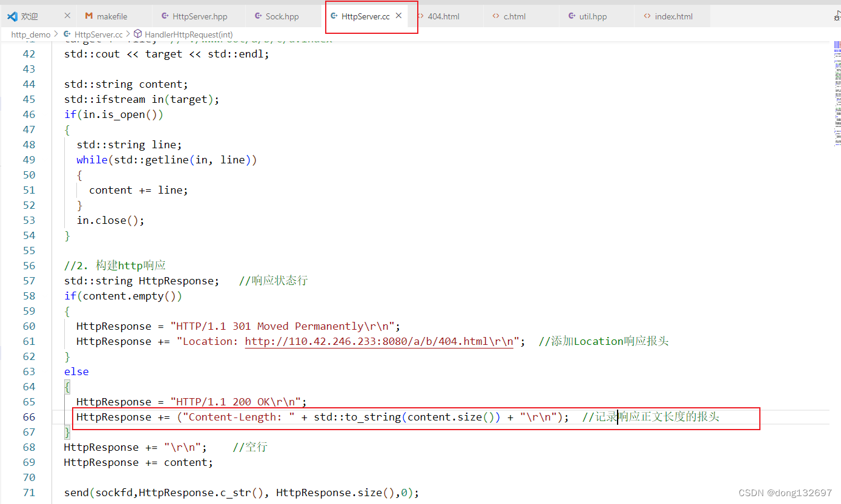Image resolution: width=841 pixels, height=504 pixels.
Task: Click line number 58 in the gutter
Action: click(x=29, y=296)
